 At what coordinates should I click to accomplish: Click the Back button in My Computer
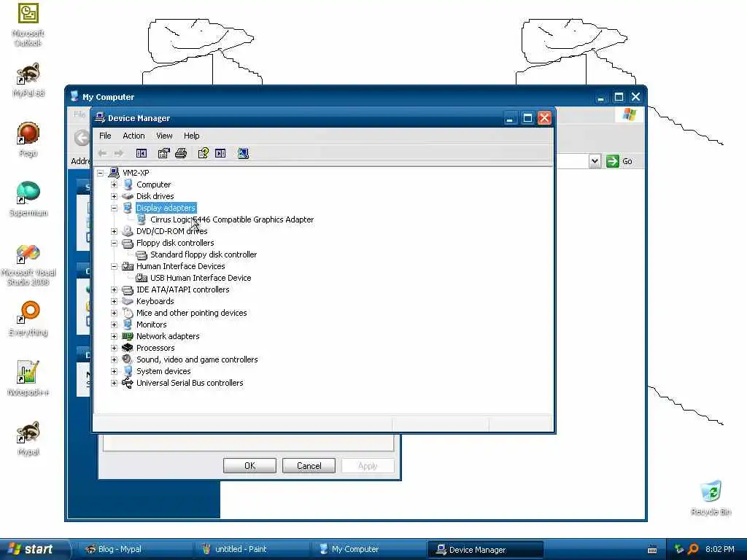(82, 138)
